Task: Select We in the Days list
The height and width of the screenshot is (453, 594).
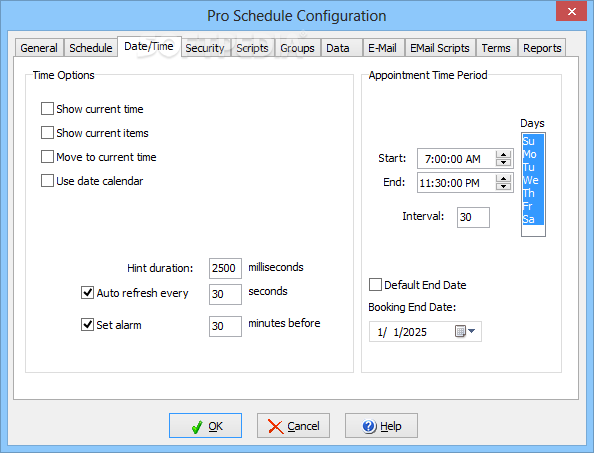Action: coord(533,180)
